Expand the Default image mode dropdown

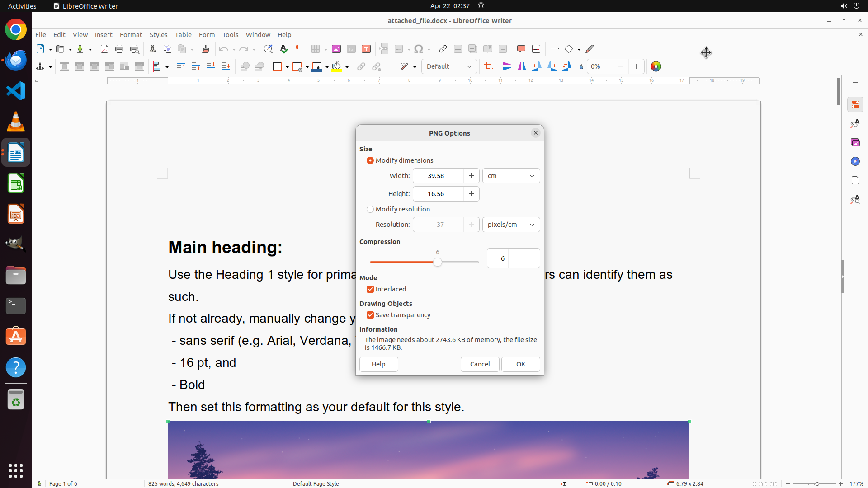(x=449, y=66)
